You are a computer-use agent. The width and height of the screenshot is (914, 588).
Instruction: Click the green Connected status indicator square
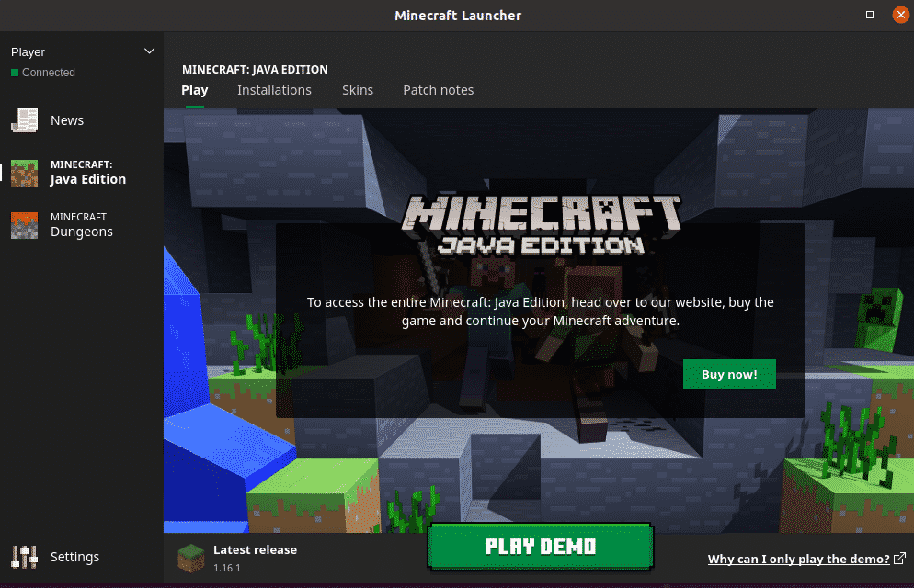15,73
